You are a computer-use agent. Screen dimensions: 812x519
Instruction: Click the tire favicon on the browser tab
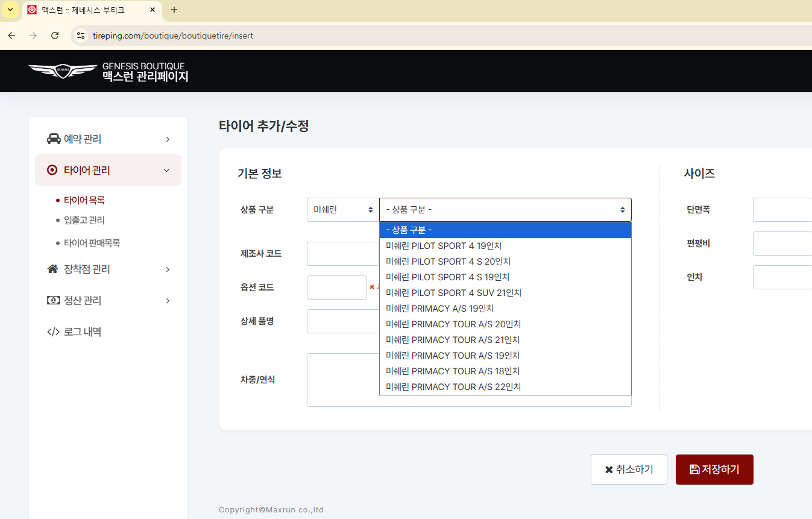[32, 10]
